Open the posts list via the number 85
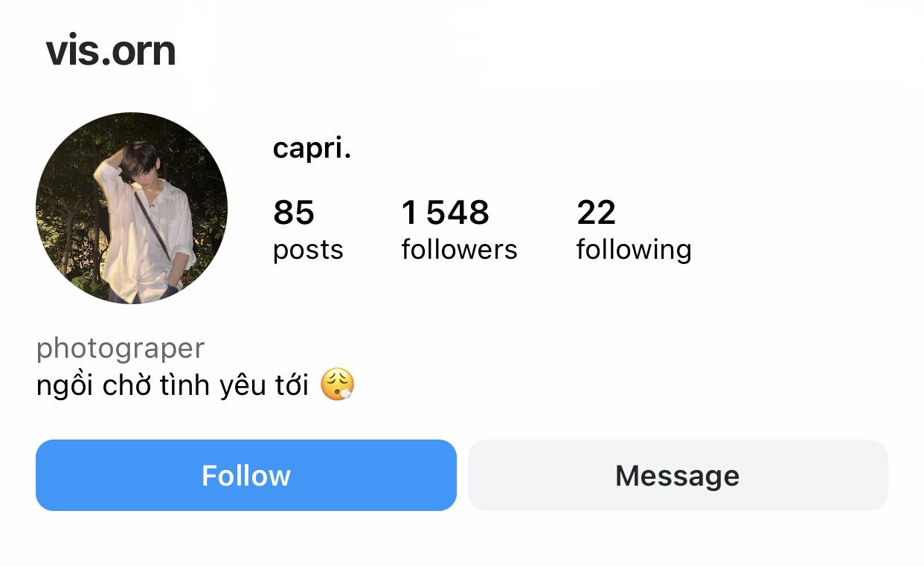 [294, 213]
